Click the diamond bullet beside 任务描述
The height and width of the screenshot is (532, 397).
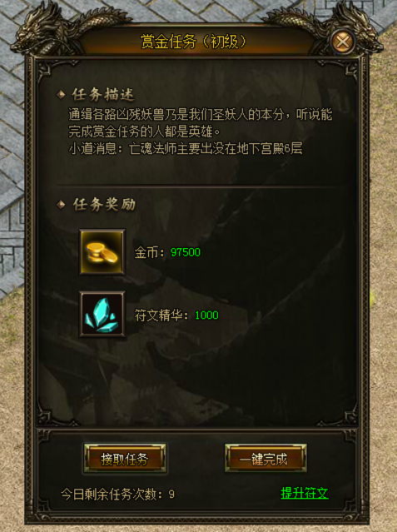coord(61,95)
